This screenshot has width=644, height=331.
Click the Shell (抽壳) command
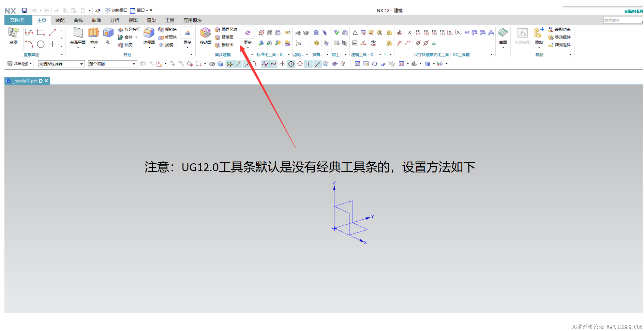[x=125, y=45]
